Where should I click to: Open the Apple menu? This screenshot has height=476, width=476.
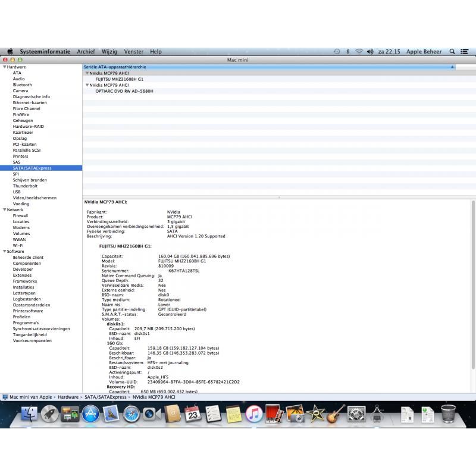(10, 51)
